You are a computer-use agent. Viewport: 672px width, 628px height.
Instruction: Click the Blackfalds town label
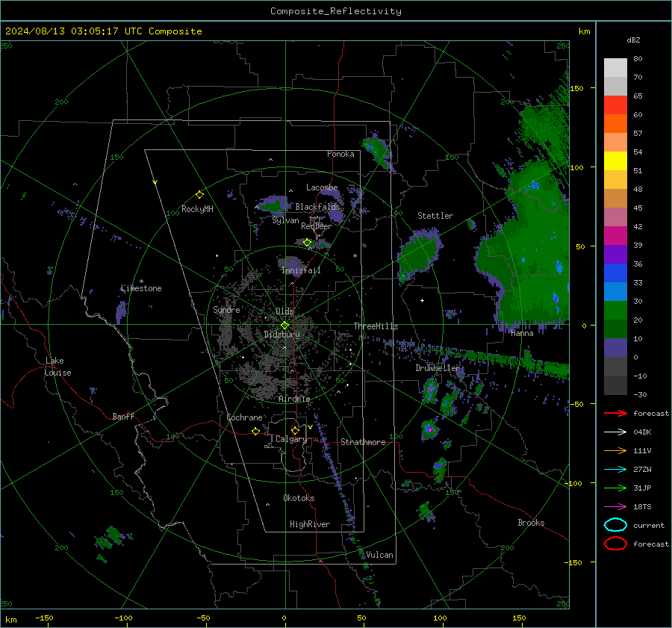click(x=317, y=207)
